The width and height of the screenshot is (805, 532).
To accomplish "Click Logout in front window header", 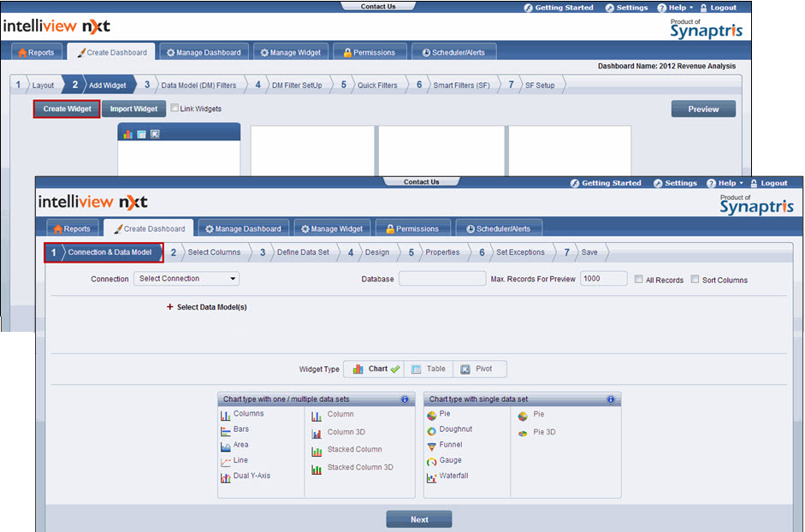I will [x=768, y=183].
